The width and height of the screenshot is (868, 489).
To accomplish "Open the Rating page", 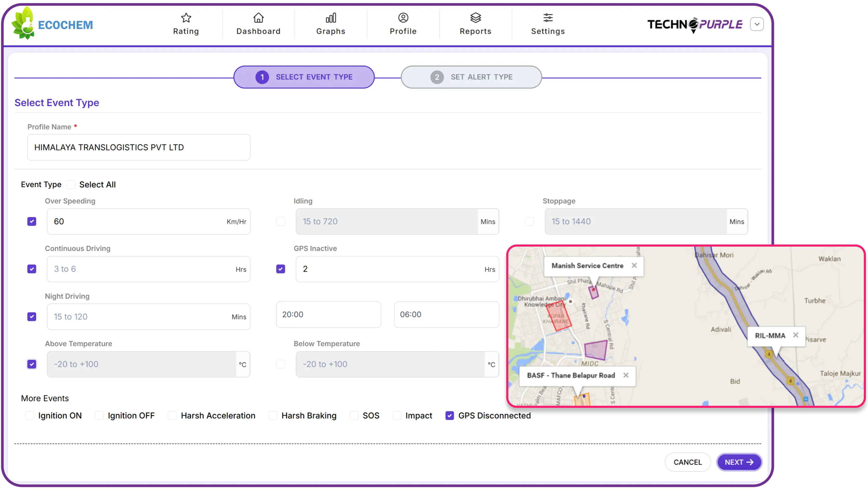I will point(186,24).
